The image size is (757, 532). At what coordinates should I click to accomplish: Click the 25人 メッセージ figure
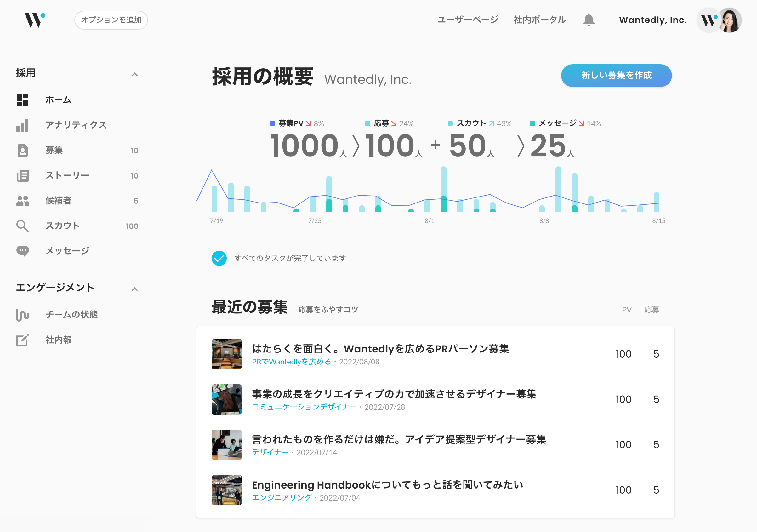(552, 146)
